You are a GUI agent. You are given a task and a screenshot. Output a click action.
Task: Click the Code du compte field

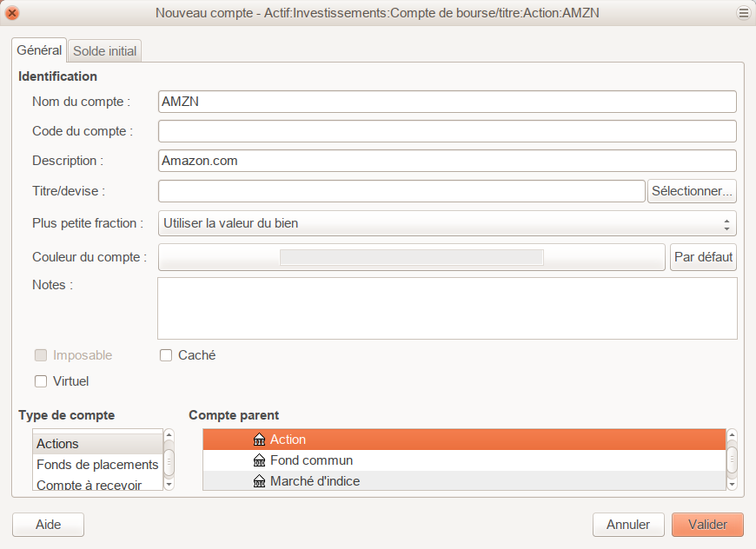[447, 131]
